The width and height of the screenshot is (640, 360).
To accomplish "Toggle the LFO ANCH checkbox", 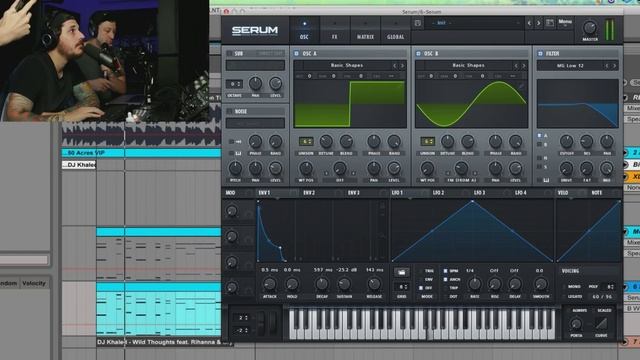I will (x=445, y=280).
